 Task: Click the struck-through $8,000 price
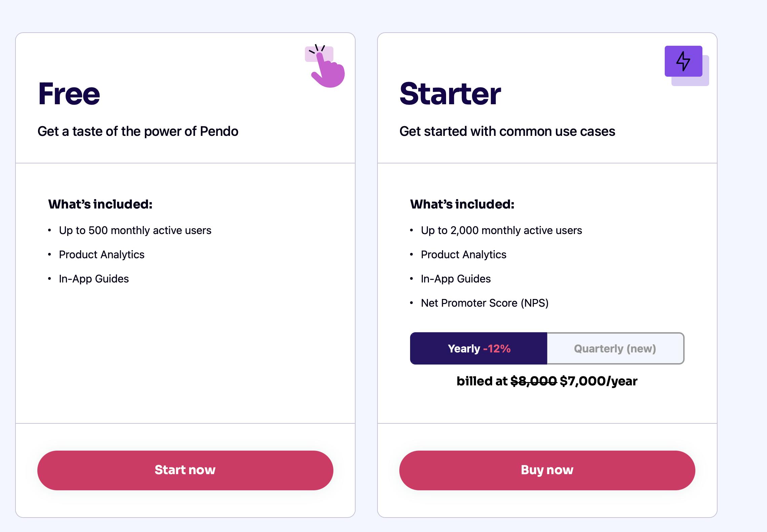[534, 381]
